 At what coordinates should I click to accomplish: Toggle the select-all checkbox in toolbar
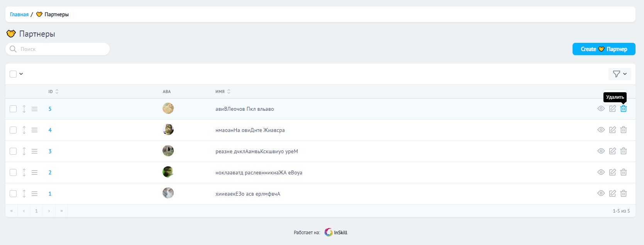click(x=13, y=74)
